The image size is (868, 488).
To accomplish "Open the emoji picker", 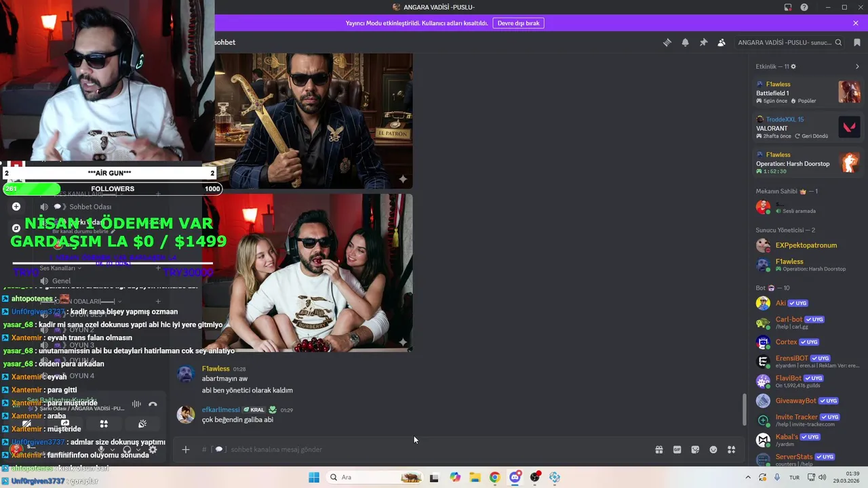I will point(713,449).
